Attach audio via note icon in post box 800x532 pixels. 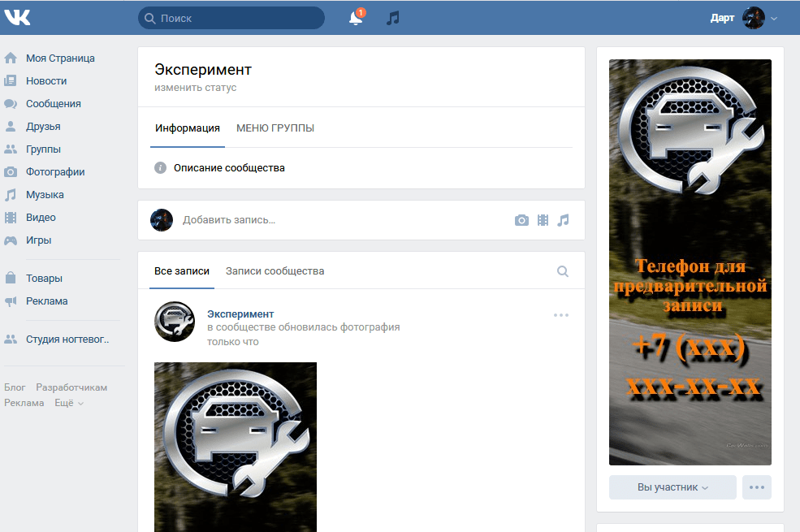tap(564, 220)
